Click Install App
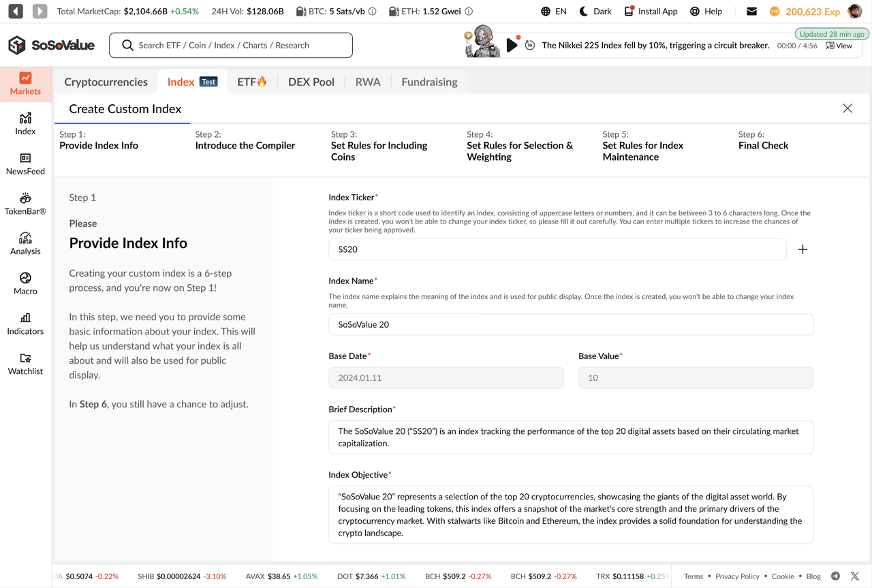The height and width of the screenshot is (588, 872). click(x=651, y=11)
